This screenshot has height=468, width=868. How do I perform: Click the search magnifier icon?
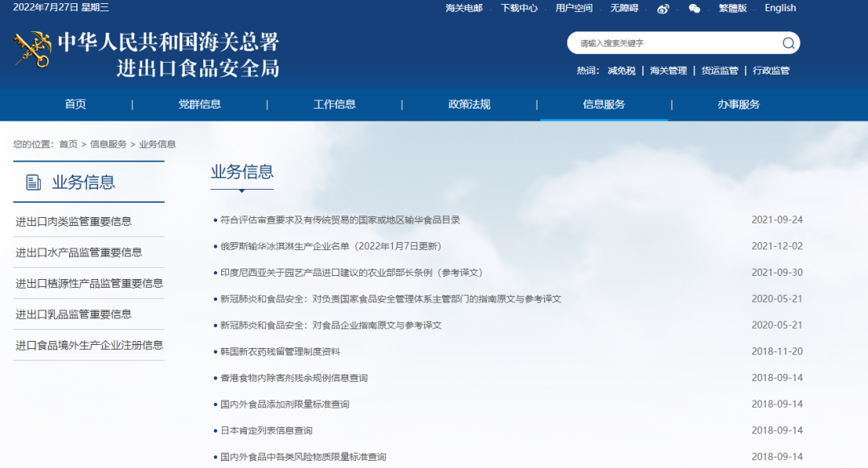pos(788,43)
